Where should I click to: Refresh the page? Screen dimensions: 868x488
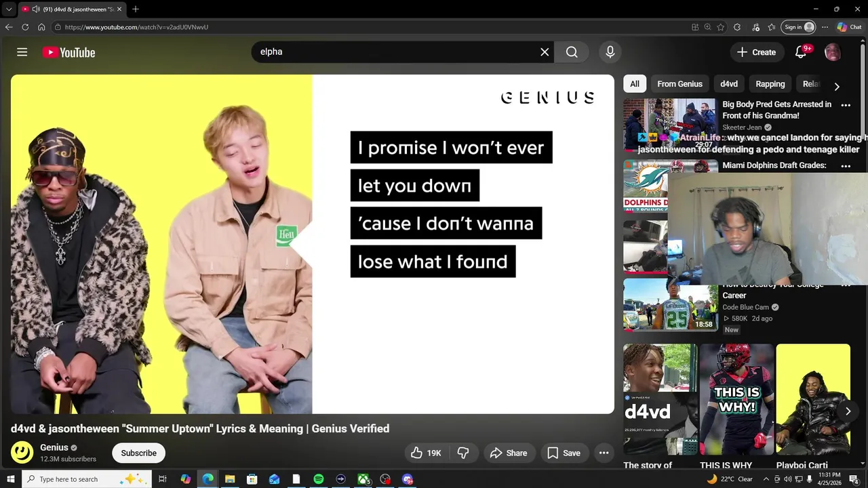tap(25, 27)
